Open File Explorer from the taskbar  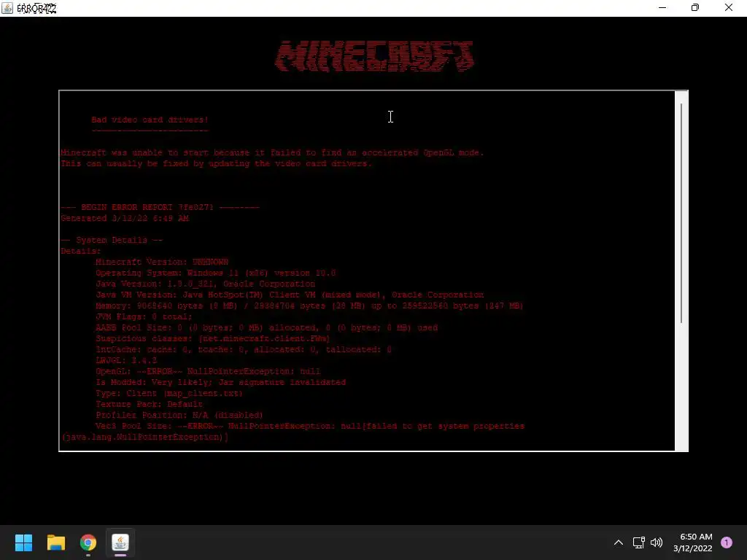pyautogui.click(x=55, y=542)
